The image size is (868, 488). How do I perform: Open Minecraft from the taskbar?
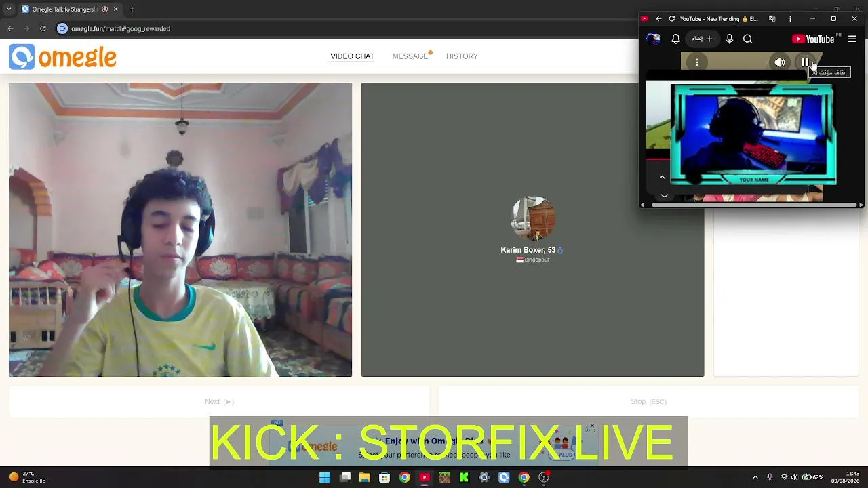(444, 478)
